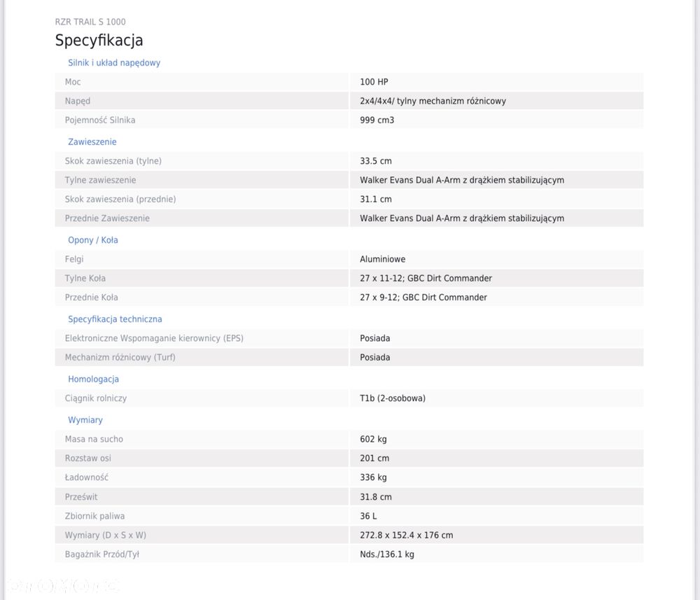Select the T1b (2-osobowa) homologation value
This screenshot has width=700, height=600.
[392, 398]
